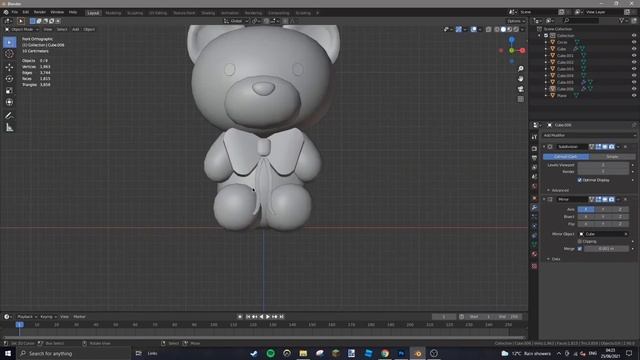Open the Object Mode dropdown

[22, 29]
